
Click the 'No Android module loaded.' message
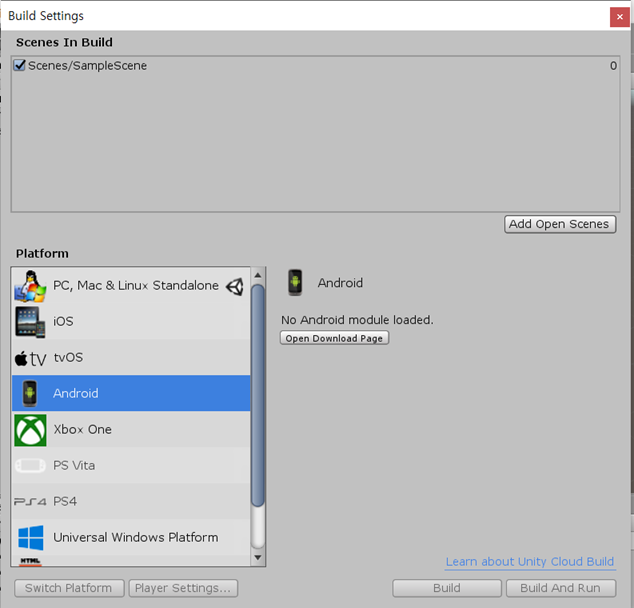pyautogui.click(x=357, y=320)
